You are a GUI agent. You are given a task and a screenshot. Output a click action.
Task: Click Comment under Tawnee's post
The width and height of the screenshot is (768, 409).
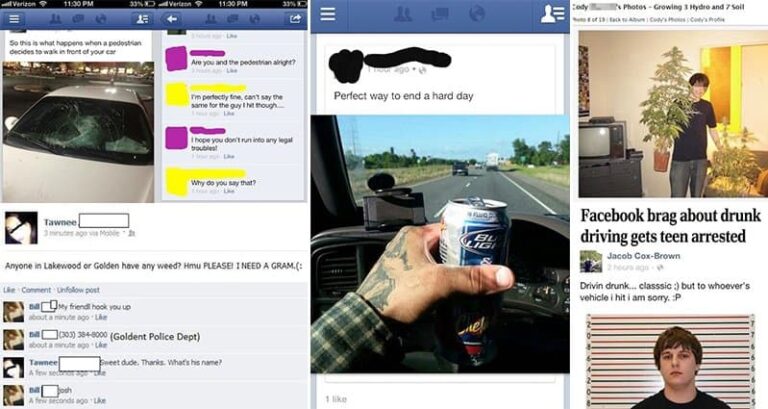click(36, 290)
